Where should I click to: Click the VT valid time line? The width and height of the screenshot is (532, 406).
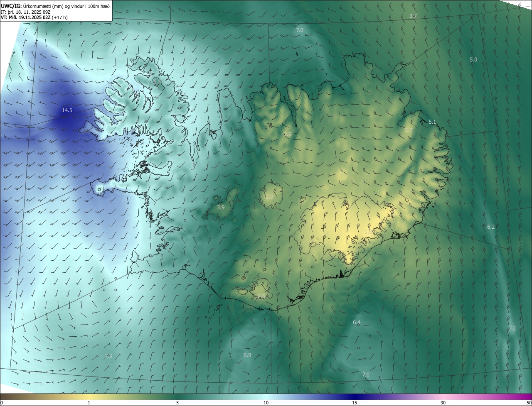click(x=34, y=17)
